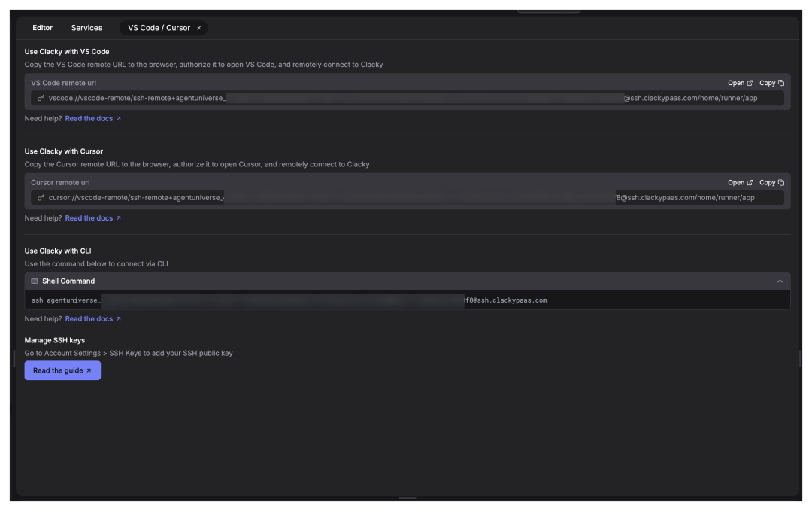Read the docs under the Cursor section
Viewport: 812px width, 511px height.
92,218
